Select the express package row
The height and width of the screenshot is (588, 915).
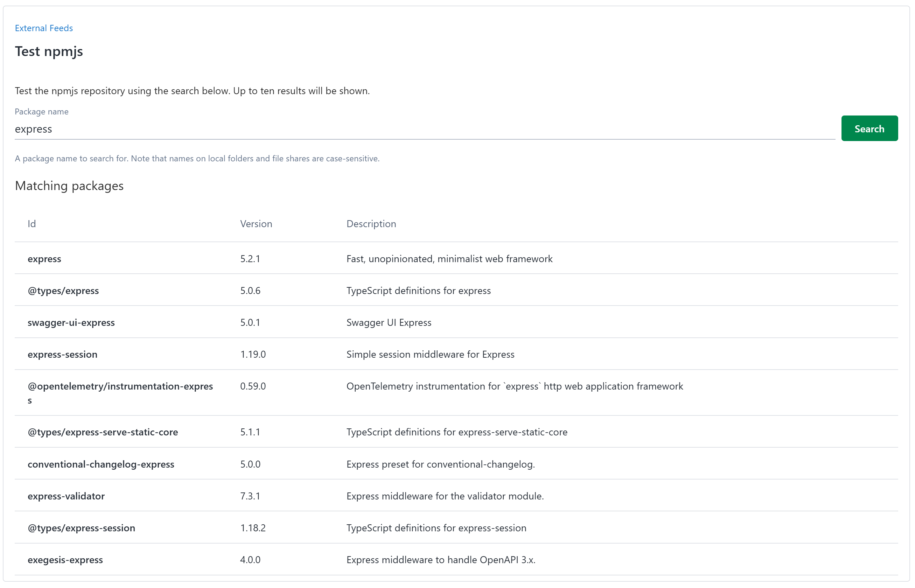coord(44,259)
